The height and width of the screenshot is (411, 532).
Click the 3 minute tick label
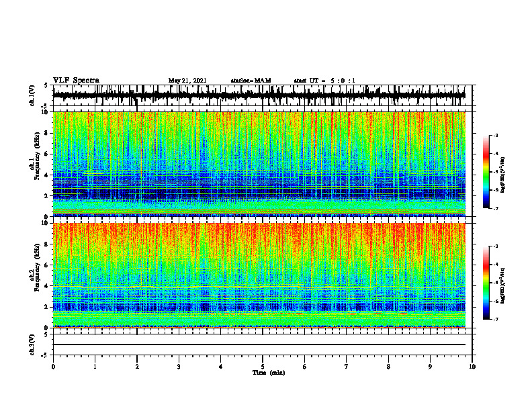click(x=179, y=367)
